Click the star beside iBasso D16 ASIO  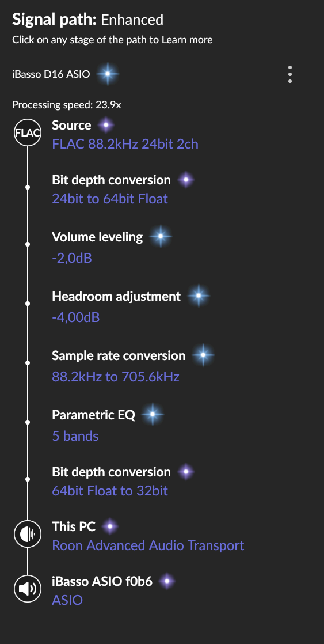[x=108, y=74]
